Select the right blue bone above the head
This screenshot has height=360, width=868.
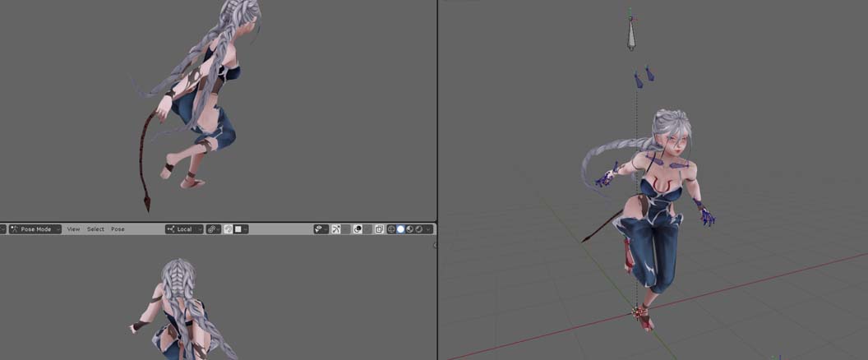[649, 73]
